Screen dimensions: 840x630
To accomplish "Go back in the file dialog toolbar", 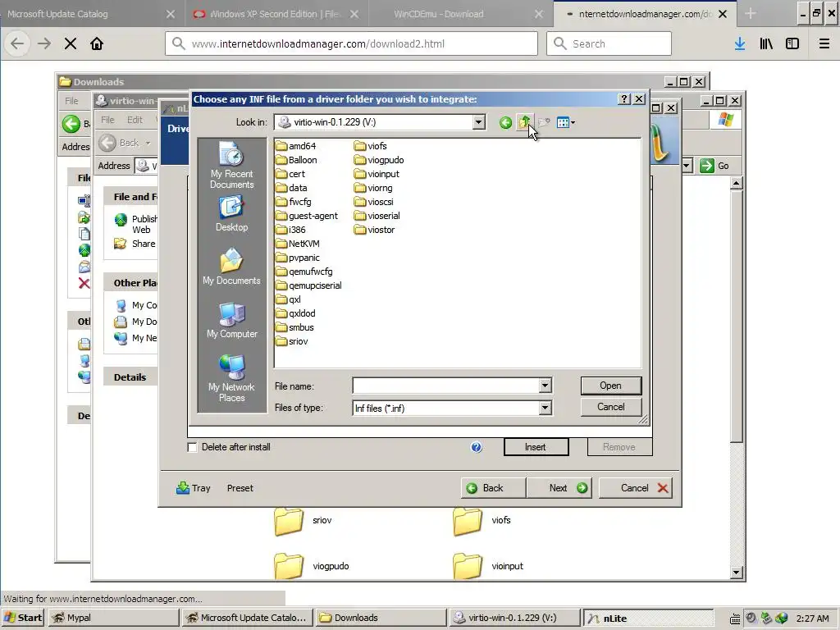I will click(505, 123).
